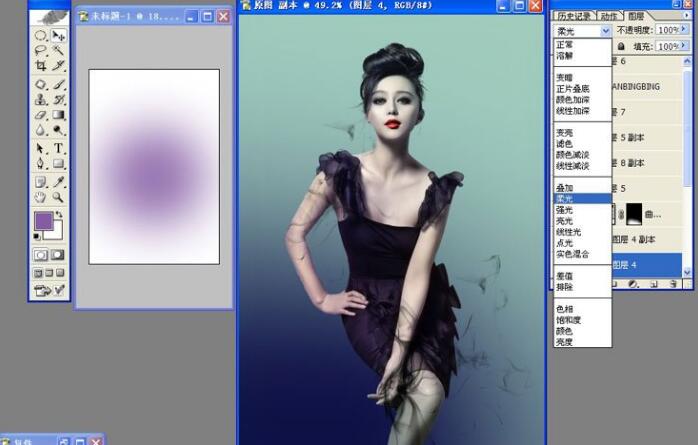This screenshot has height=445, width=698.
Task: Choose 叠加 blend mode option
Action: point(565,187)
